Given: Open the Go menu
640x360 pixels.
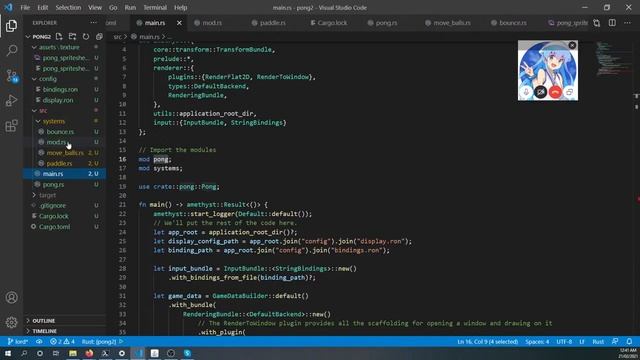Looking at the screenshot, I should (113, 8).
